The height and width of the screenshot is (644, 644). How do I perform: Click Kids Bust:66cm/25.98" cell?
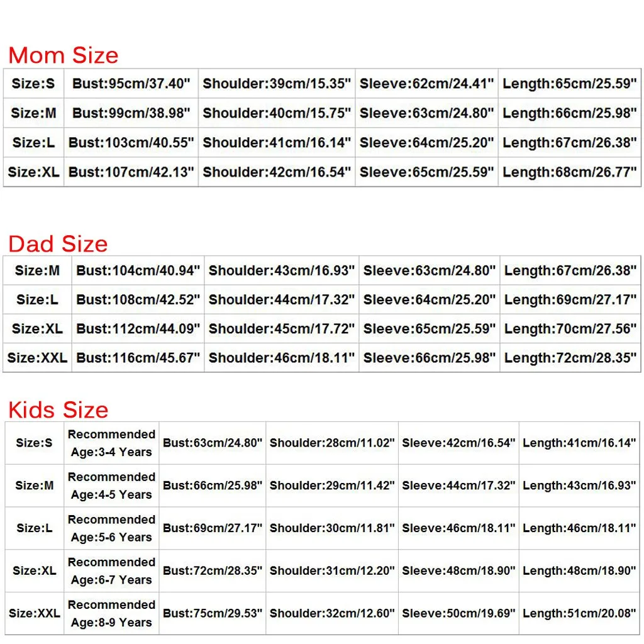pos(213,486)
